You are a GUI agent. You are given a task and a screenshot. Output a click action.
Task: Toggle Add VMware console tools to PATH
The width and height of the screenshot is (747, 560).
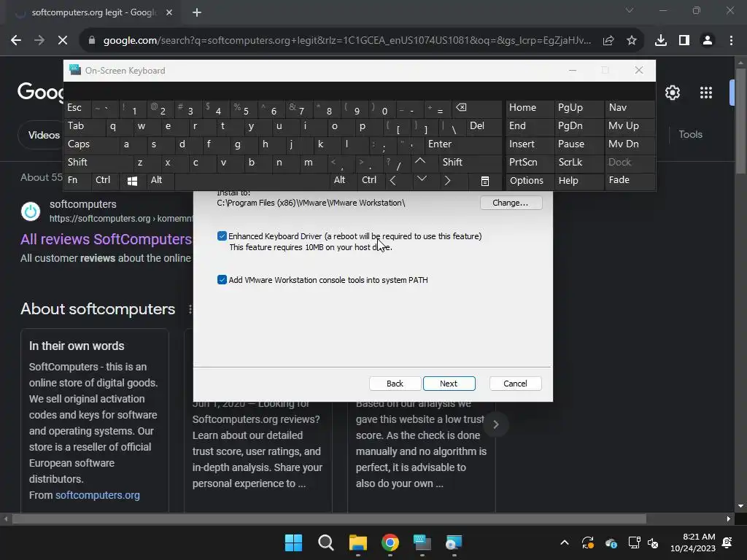[x=222, y=280]
